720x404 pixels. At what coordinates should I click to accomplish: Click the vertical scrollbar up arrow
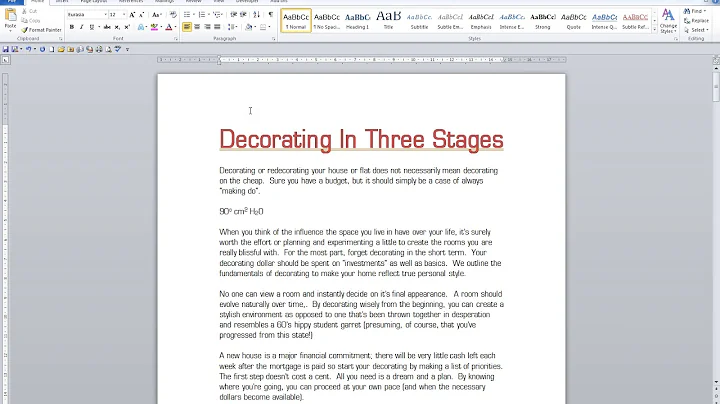tap(716, 68)
